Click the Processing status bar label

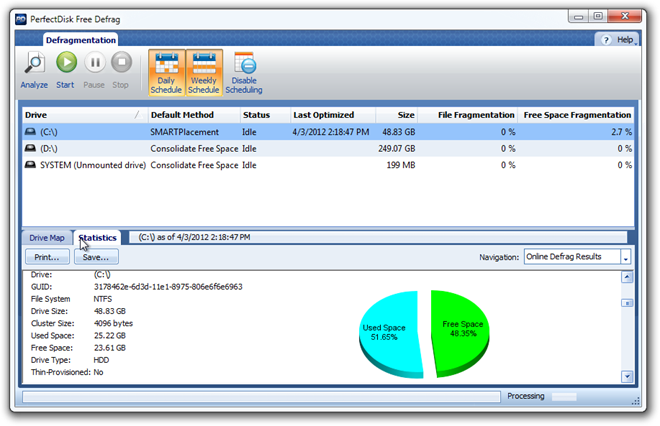coord(525,396)
